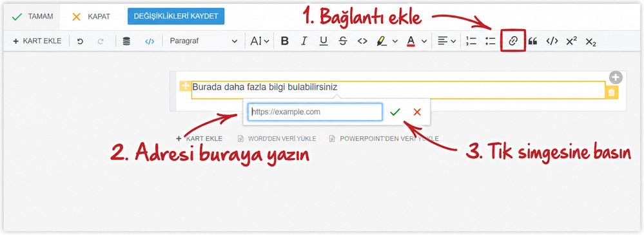Click the TAMAM tab
The height and width of the screenshot is (235, 644).
tap(32, 17)
